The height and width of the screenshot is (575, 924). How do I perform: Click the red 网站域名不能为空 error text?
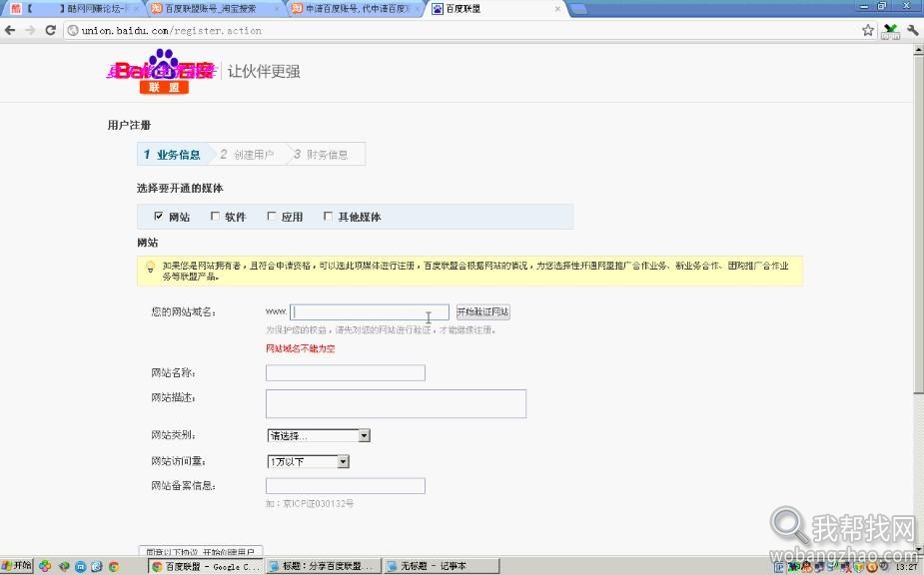click(301, 348)
